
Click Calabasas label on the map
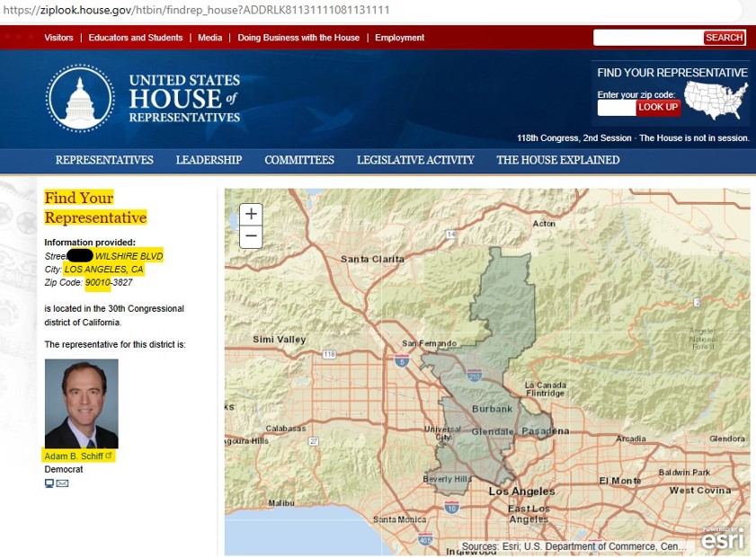tap(286, 429)
